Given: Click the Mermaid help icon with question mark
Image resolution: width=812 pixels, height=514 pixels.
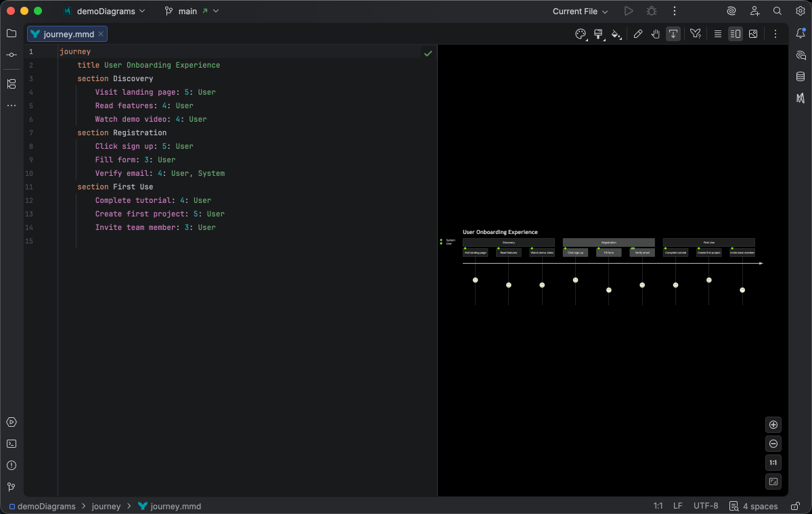Looking at the screenshot, I should coord(695,34).
